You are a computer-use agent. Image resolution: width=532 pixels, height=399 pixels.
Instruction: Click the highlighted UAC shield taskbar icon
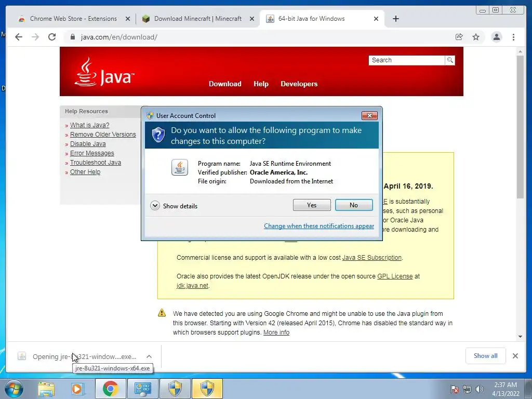(207, 389)
